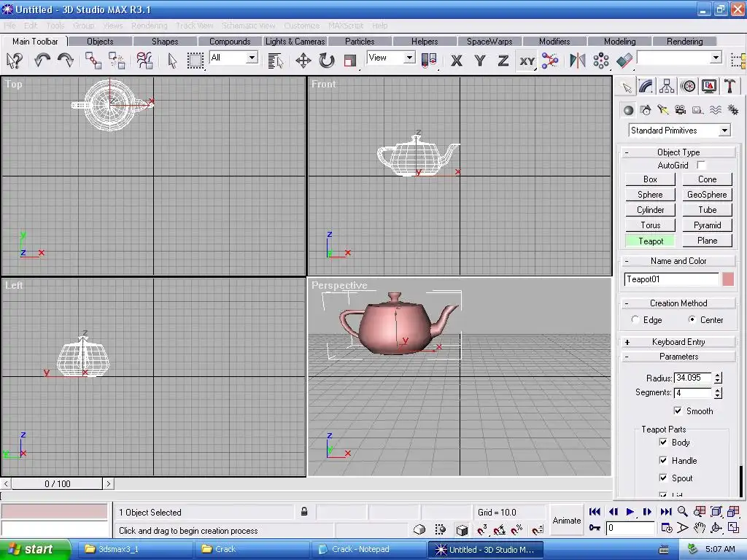This screenshot has height=560, width=747.
Task: Click the GeoSphere primitive button
Action: click(x=707, y=195)
